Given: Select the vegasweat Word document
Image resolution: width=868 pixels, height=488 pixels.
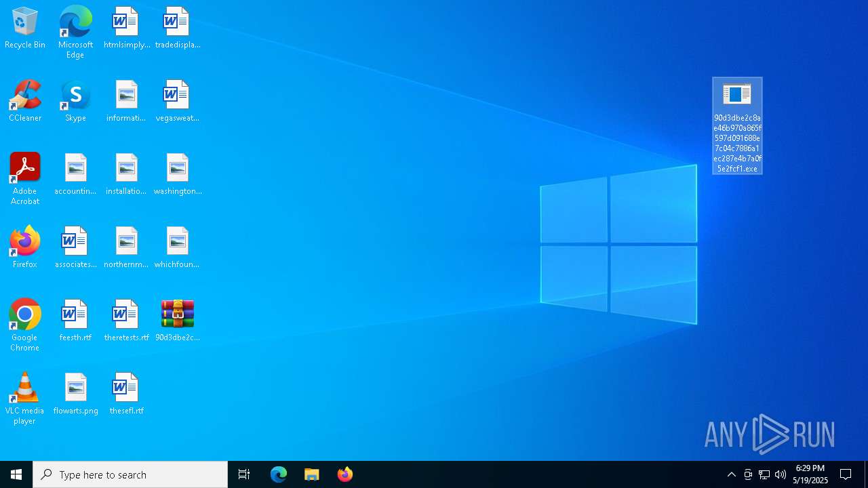Looking at the screenshot, I should tap(177, 102).
